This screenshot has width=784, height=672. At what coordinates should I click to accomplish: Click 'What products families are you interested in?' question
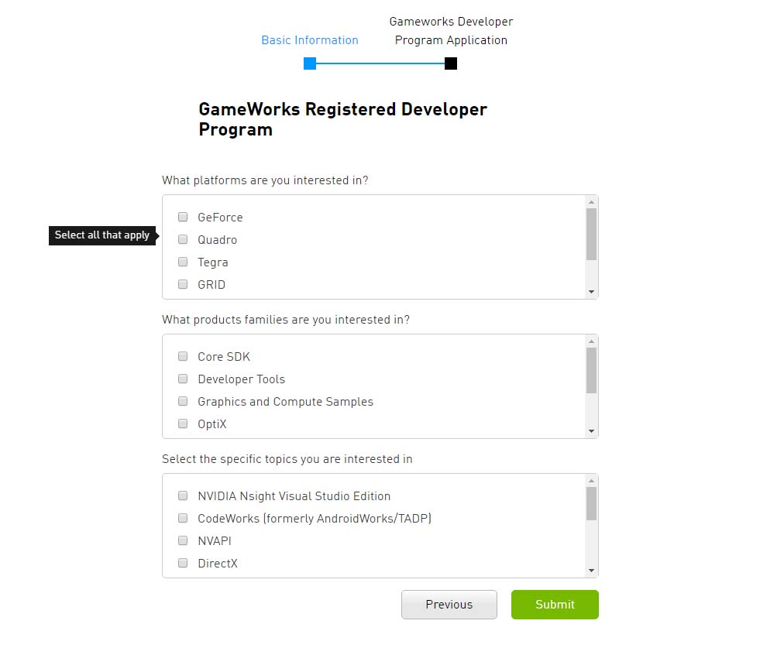tap(286, 320)
